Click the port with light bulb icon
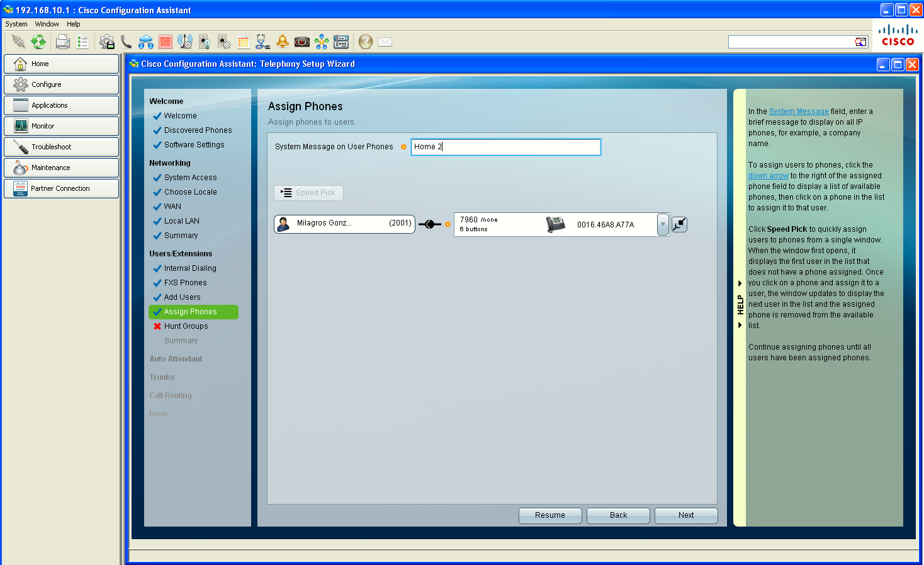The image size is (924, 565). [x=205, y=42]
